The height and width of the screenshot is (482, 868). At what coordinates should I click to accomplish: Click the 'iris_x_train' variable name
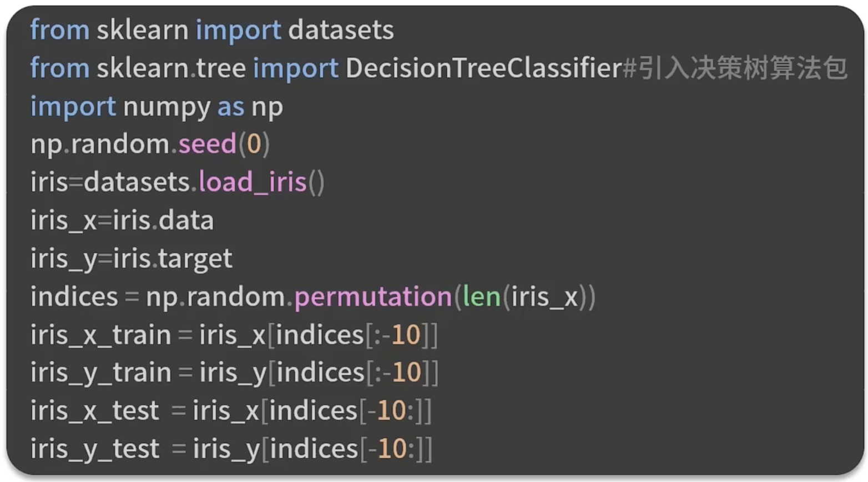tap(100, 335)
